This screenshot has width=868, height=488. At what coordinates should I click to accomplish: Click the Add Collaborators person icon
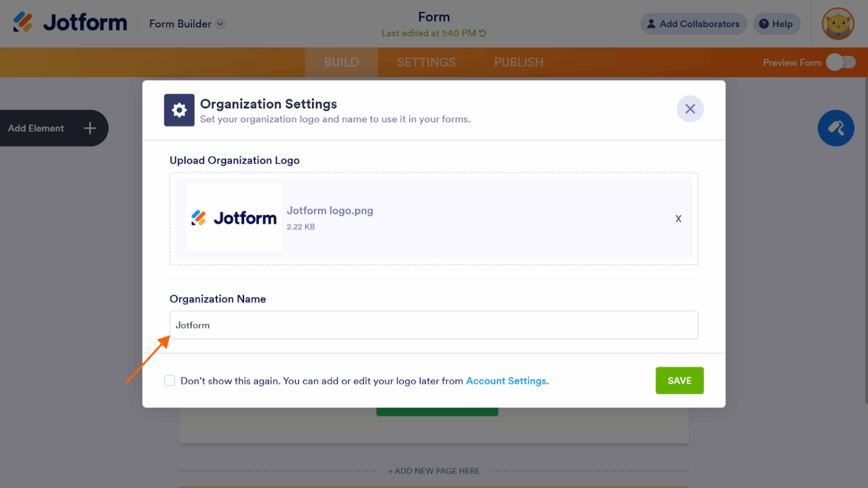click(651, 24)
